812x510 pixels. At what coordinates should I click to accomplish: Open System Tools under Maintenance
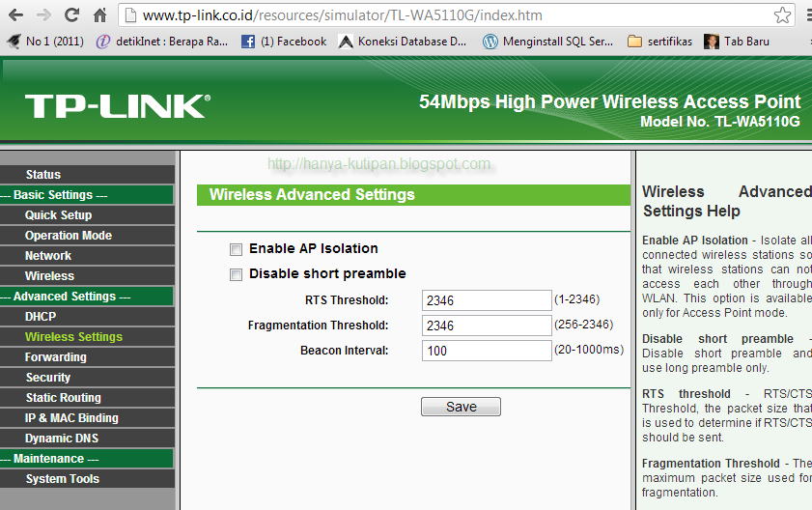pos(87,479)
